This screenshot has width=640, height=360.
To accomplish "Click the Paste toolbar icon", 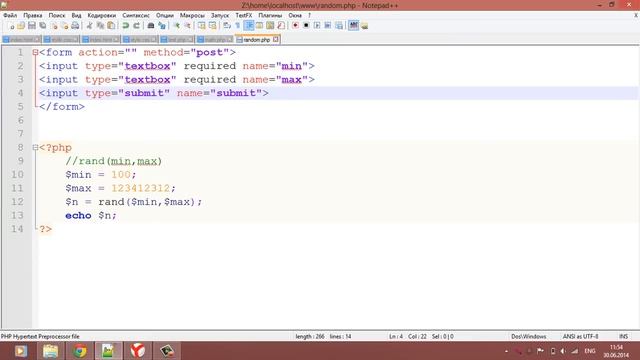I will click(x=111, y=26).
